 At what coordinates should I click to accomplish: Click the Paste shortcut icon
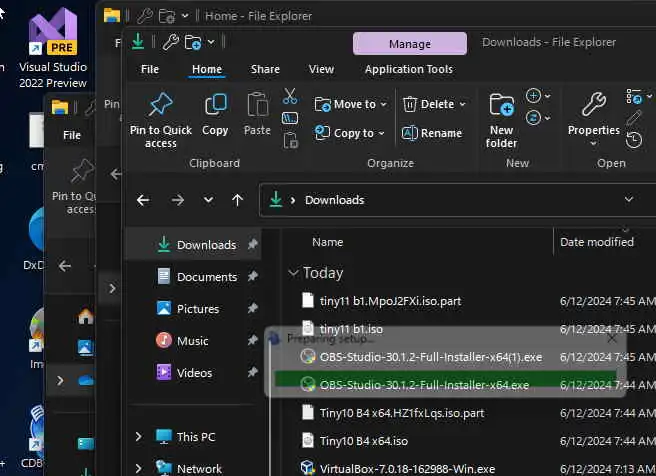click(290, 141)
